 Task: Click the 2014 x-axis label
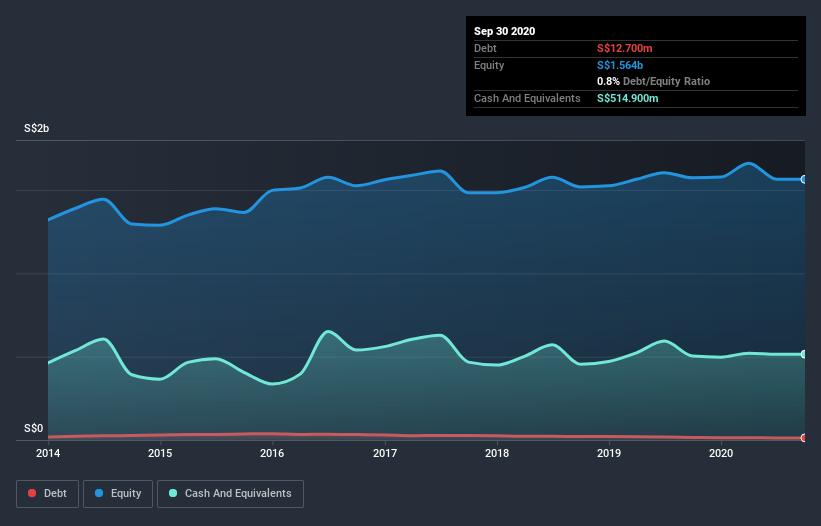point(48,453)
